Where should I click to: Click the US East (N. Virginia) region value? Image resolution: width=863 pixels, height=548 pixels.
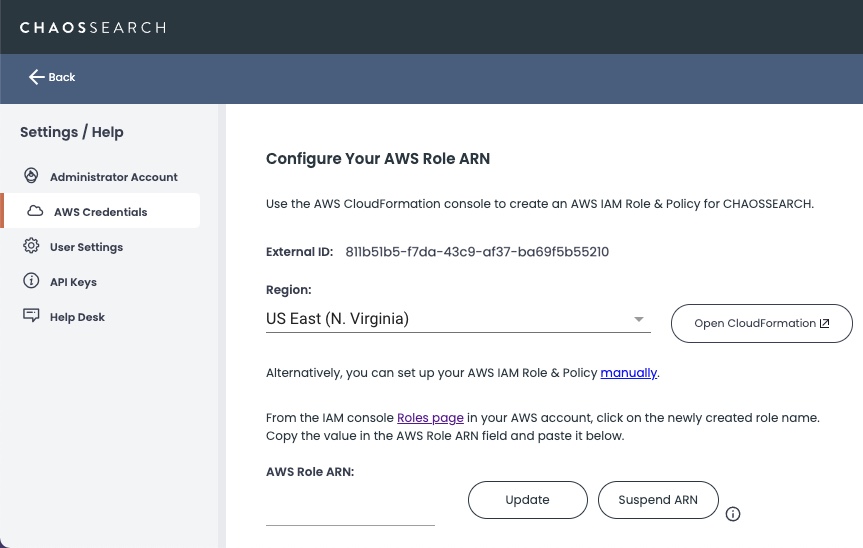click(x=337, y=319)
